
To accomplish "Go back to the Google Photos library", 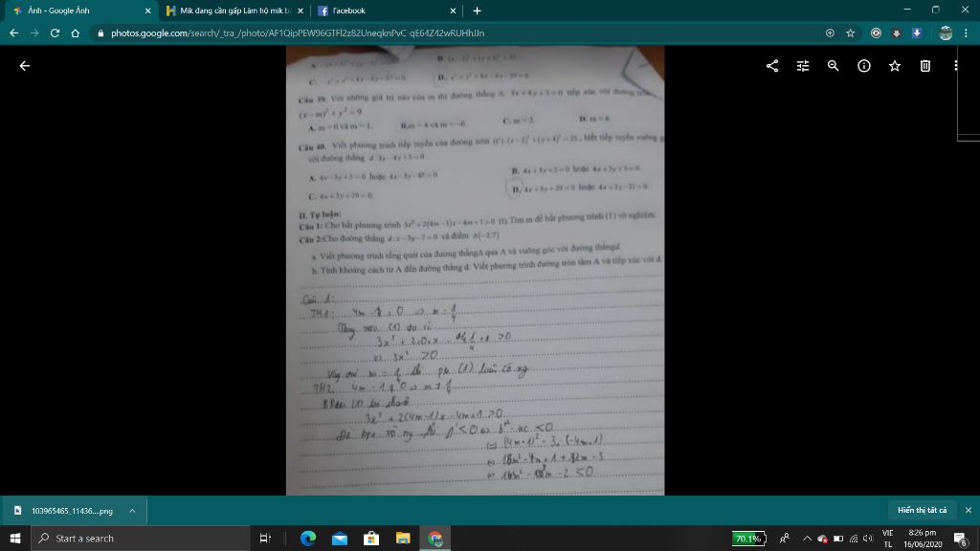I will (24, 66).
